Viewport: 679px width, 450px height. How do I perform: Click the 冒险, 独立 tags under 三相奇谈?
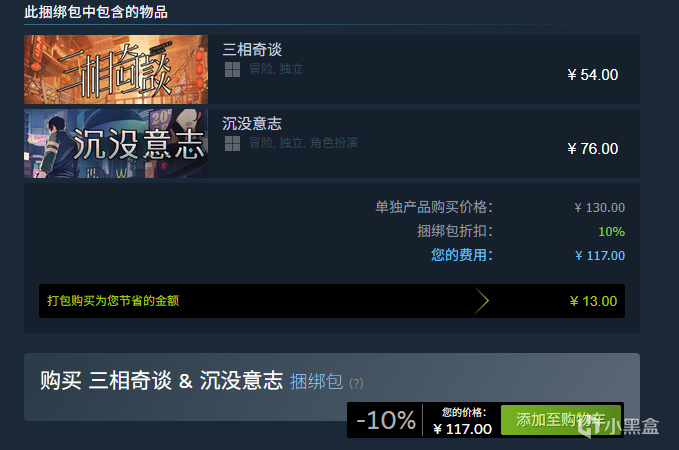click(x=276, y=69)
